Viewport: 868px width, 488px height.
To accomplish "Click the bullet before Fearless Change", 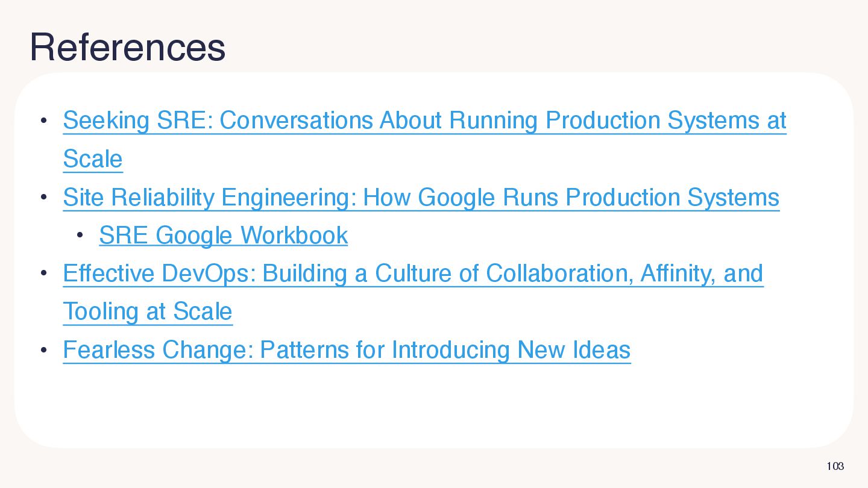I will pos(43,350).
